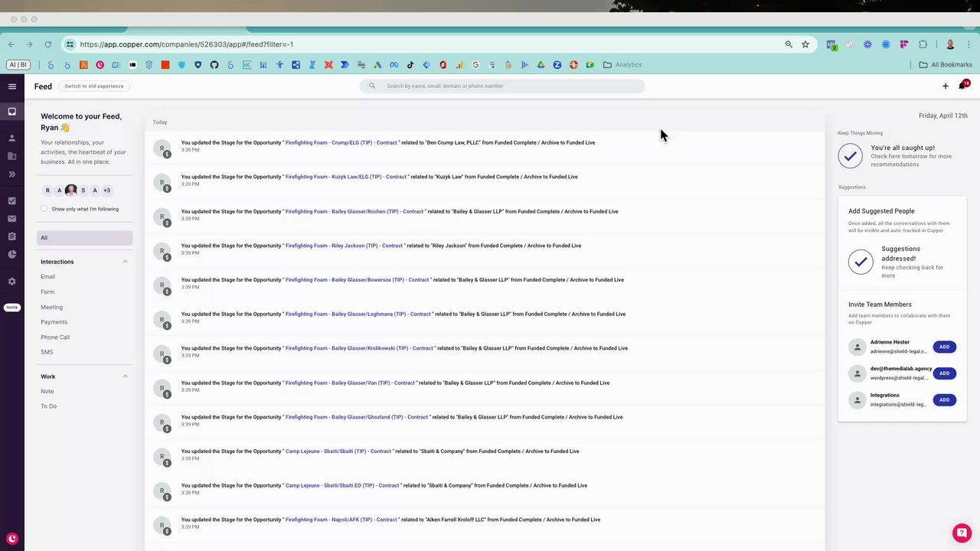Click the site information icon in address bar

70,44
